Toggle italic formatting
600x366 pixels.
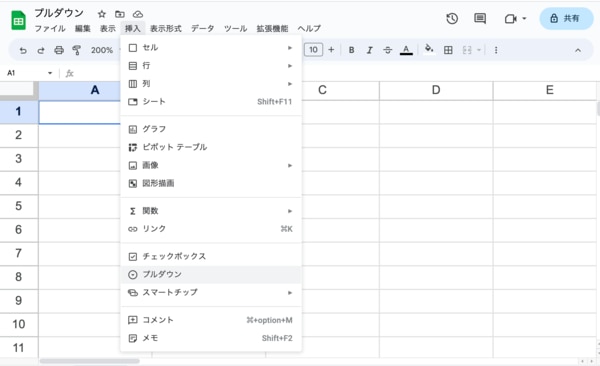click(x=369, y=50)
